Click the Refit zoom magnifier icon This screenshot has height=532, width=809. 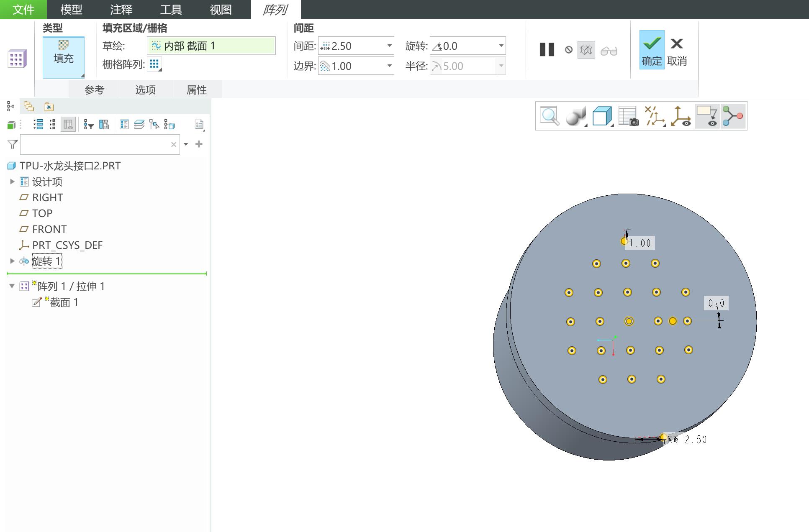550,116
